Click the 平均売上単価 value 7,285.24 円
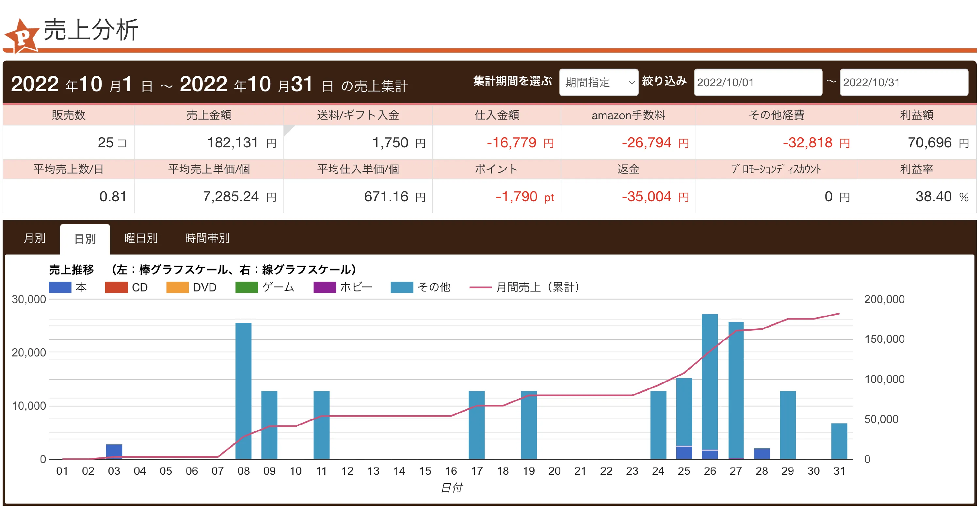The height and width of the screenshot is (510, 980). (240, 197)
